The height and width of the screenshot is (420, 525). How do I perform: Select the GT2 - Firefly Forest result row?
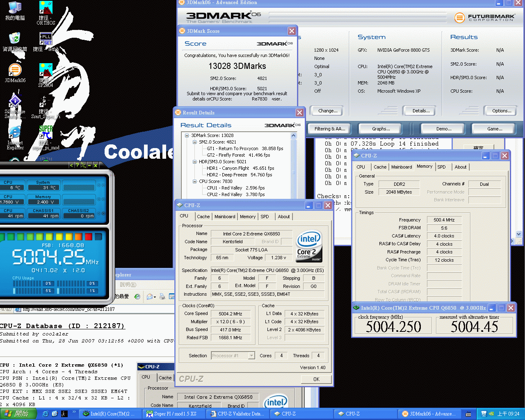click(238, 155)
